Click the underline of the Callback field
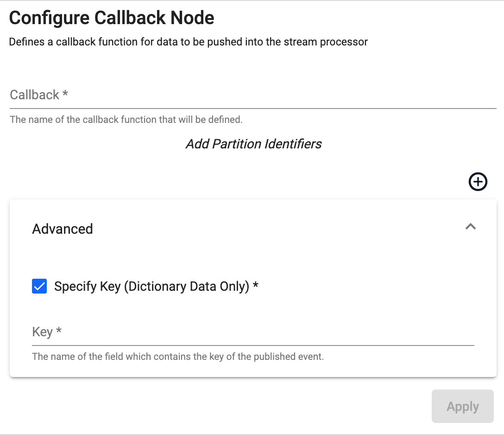The height and width of the screenshot is (435, 504). (x=253, y=108)
